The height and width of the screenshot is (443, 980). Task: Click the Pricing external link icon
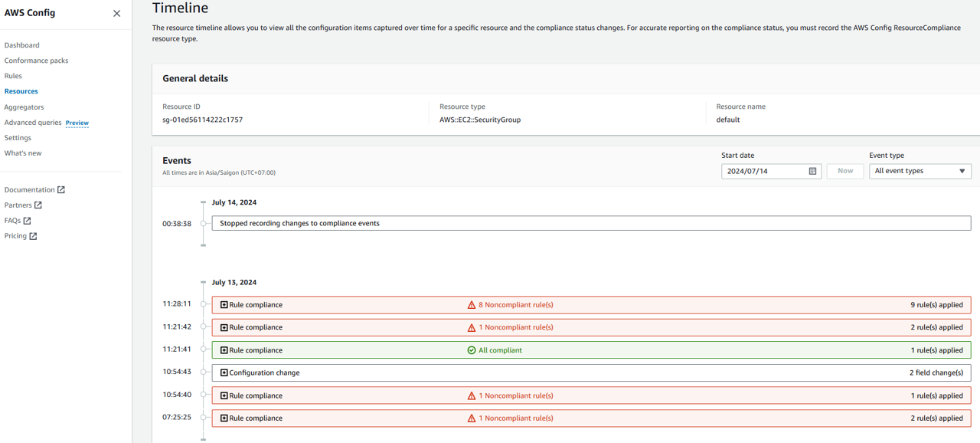pyautogui.click(x=33, y=236)
